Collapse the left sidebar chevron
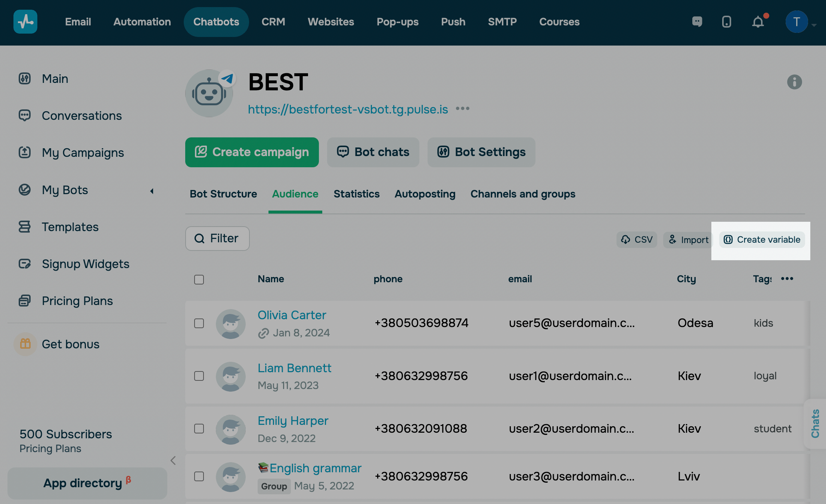826x504 pixels. (x=173, y=460)
